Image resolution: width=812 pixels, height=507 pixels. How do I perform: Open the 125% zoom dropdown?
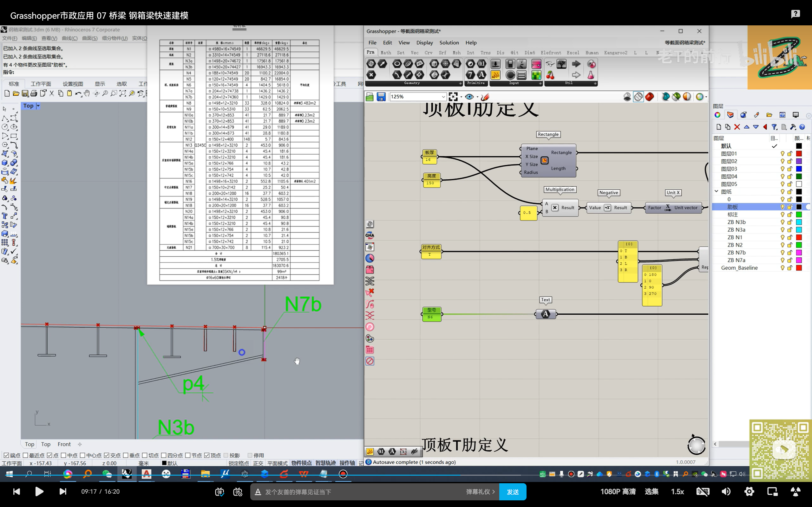[443, 97]
